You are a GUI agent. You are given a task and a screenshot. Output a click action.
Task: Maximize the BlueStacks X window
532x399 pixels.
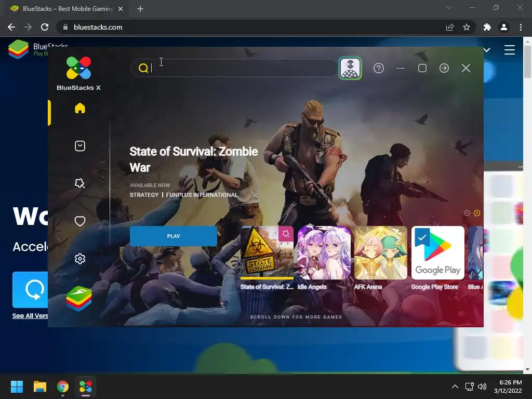click(x=422, y=68)
